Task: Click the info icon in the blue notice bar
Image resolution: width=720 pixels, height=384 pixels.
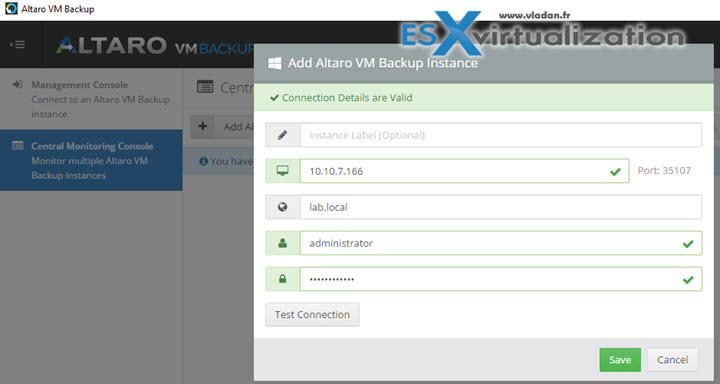Action: point(203,161)
